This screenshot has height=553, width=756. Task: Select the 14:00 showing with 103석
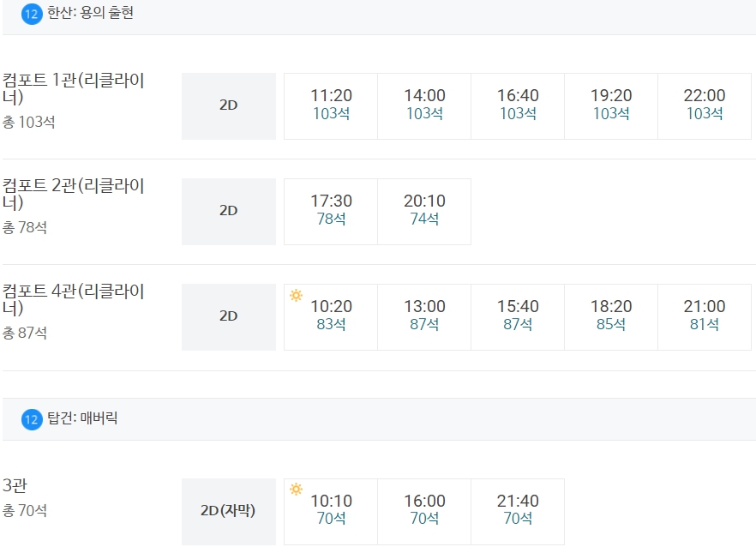tap(424, 106)
